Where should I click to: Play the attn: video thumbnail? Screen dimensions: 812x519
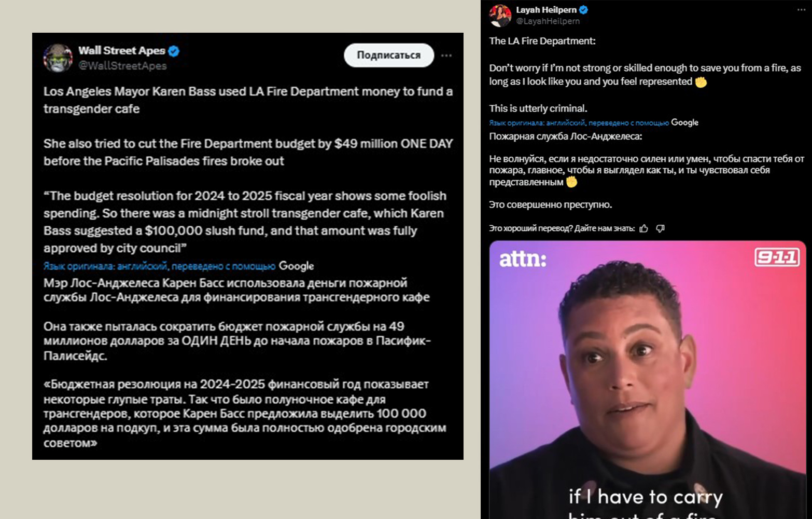coord(648,380)
